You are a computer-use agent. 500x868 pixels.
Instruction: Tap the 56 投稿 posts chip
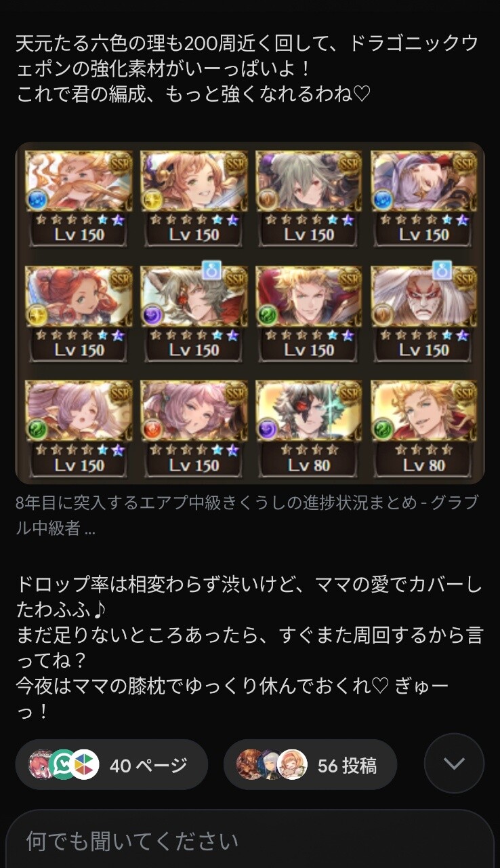coord(310,765)
